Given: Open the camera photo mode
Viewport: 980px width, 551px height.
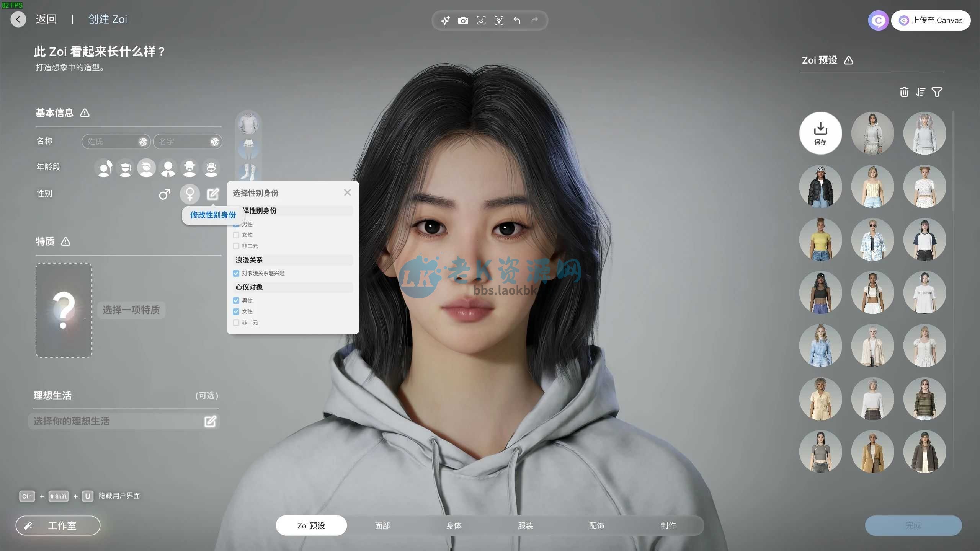Looking at the screenshot, I should [x=463, y=20].
